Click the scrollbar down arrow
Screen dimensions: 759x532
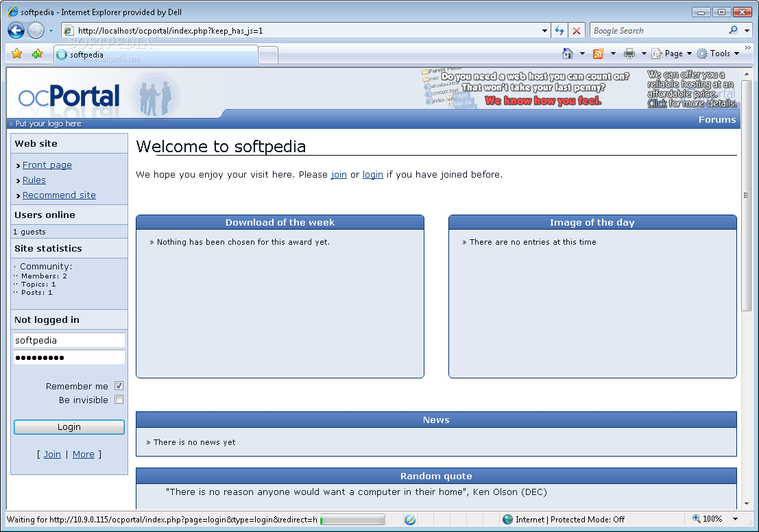click(x=746, y=503)
